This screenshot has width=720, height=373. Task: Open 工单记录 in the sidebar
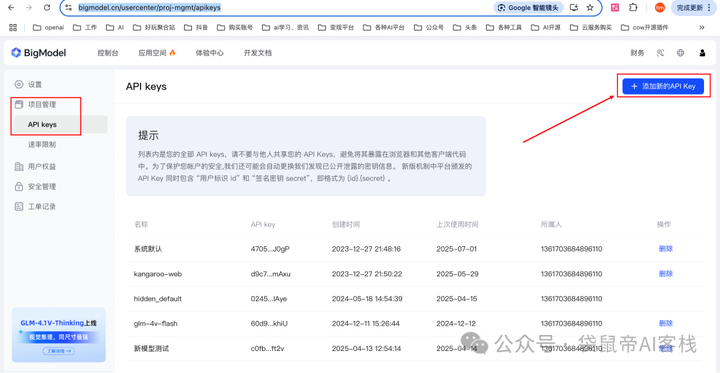pos(35,207)
